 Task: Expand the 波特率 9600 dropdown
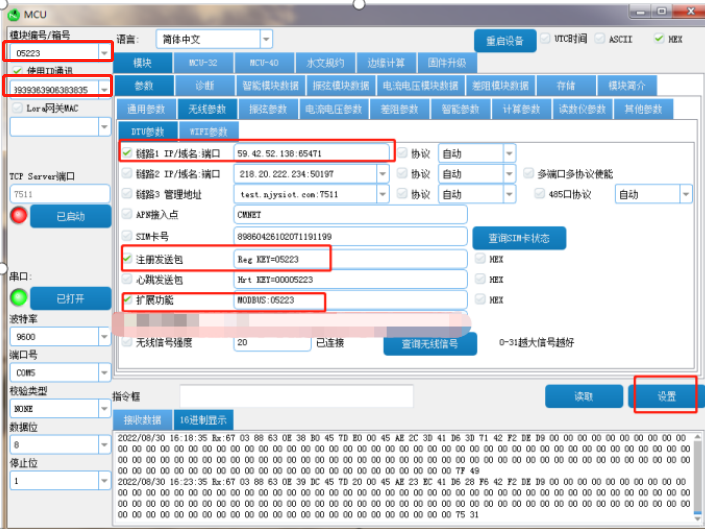click(x=100, y=338)
